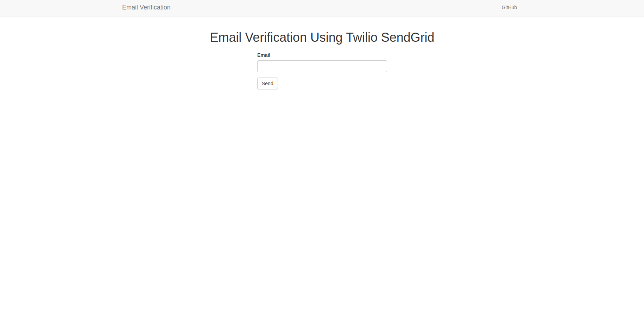The width and height of the screenshot is (644, 327).
Task: Click the word Verification in the main heading
Action: pos(276,38)
